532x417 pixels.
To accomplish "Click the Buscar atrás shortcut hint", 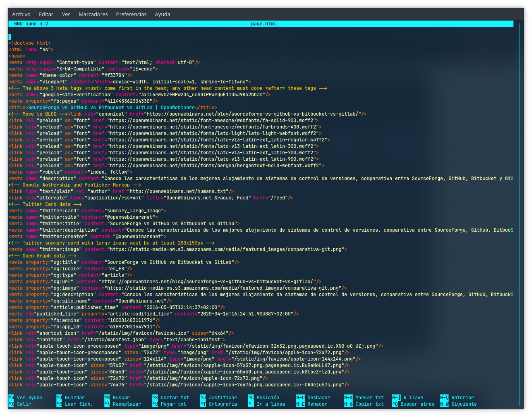I will (413, 404).
